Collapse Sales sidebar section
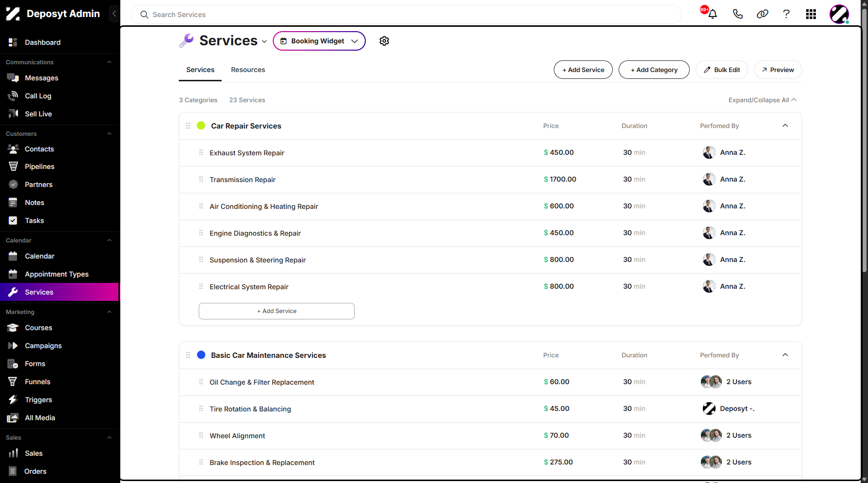This screenshot has height=483, width=868. [109, 438]
